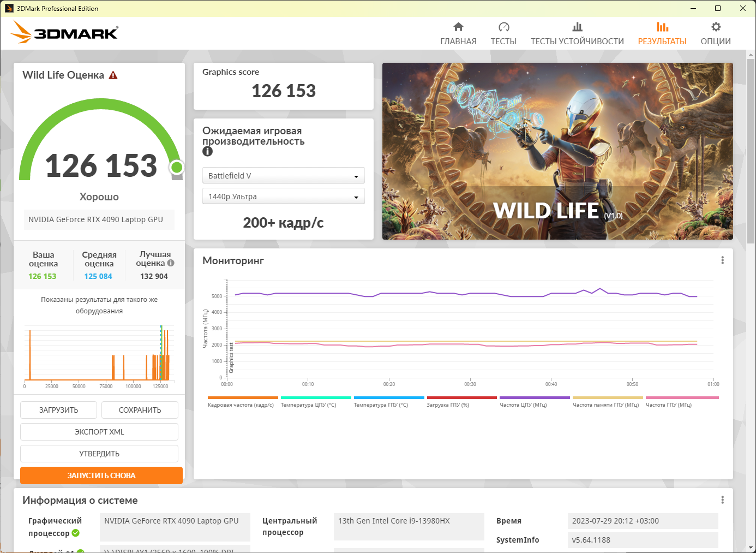
Task: Click the green checkmark next to Графический процессор
Action: pyautogui.click(x=76, y=533)
